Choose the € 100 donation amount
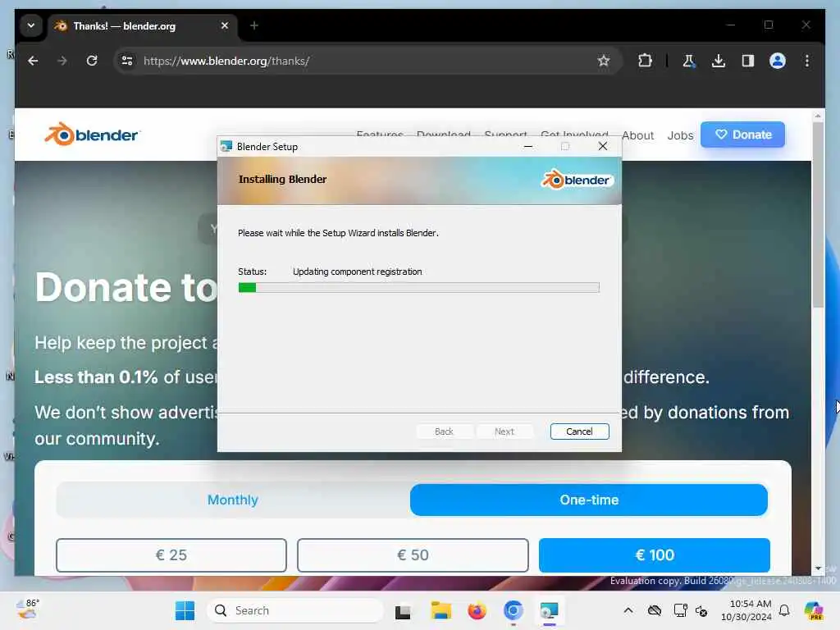 pyautogui.click(x=654, y=555)
